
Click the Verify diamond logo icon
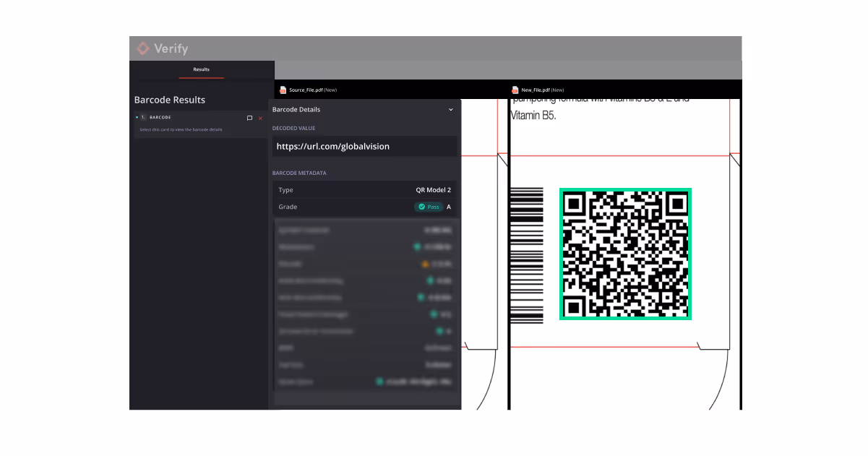coord(143,48)
